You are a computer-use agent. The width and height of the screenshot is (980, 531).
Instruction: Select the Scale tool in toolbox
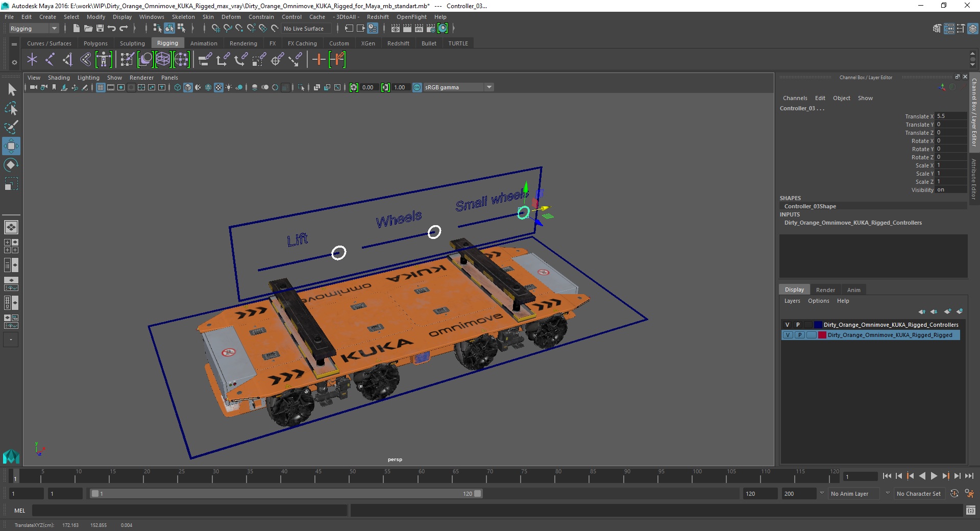[x=11, y=184]
